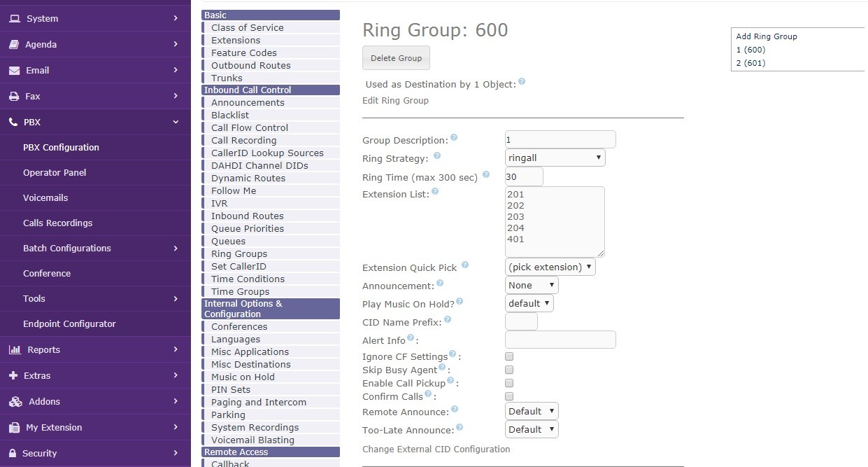868x467 pixels.
Task: Click help icon next to Ring Time
Action: pos(486,174)
